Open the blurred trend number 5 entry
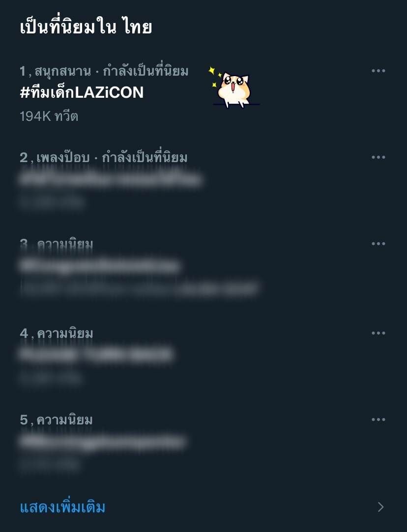407x532 pixels. (102, 442)
